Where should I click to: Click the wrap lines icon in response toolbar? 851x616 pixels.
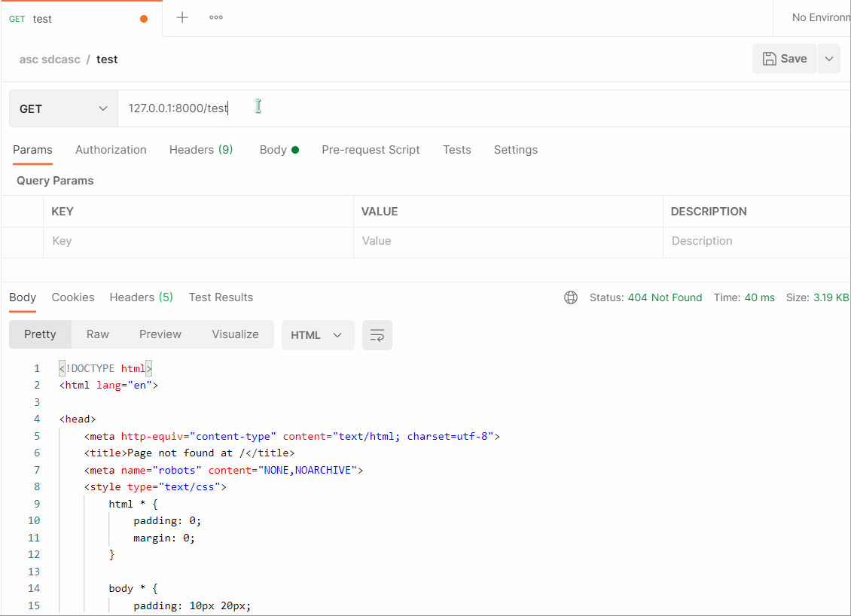point(377,335)
